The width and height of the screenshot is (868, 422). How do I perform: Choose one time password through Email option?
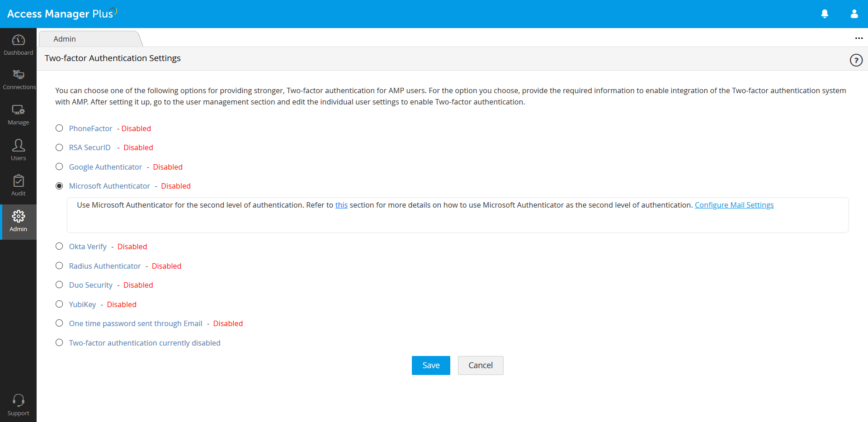pyautogui.click(x=59, y=323)
